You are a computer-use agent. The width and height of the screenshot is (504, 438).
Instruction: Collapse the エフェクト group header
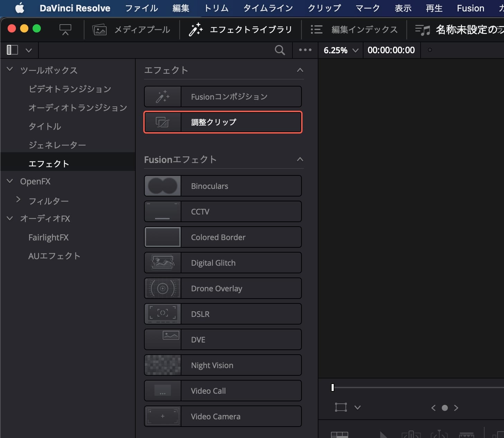[300, 70]
